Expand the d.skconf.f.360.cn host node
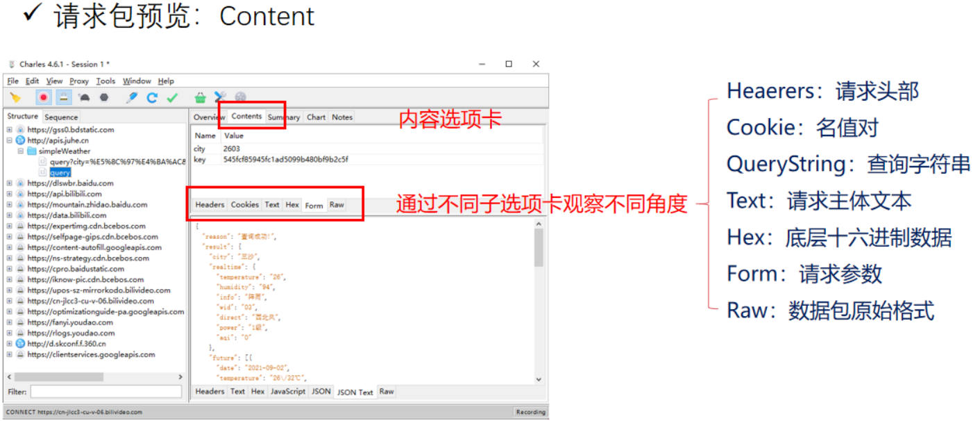 10,344
